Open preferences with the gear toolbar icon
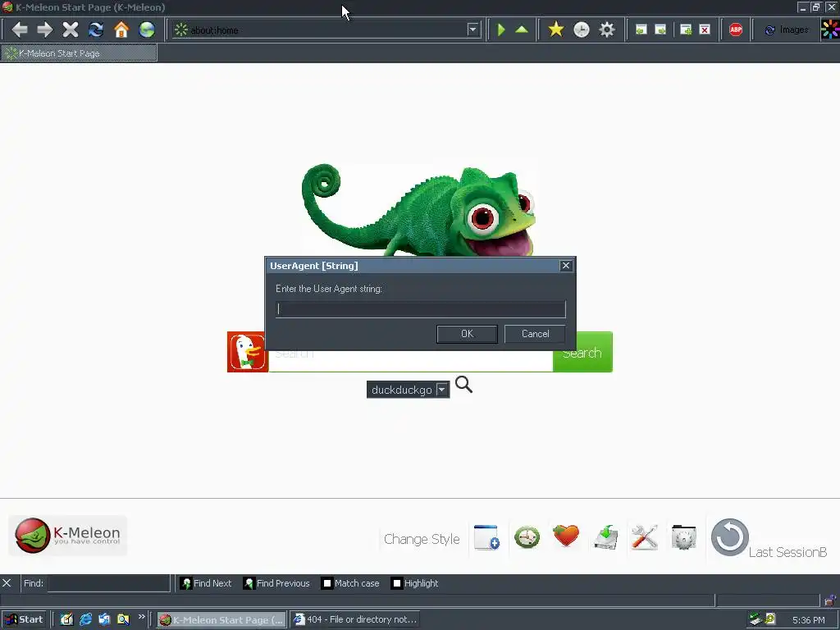The height and width of the screenshot is (630, 840). [x=607, y=30]
